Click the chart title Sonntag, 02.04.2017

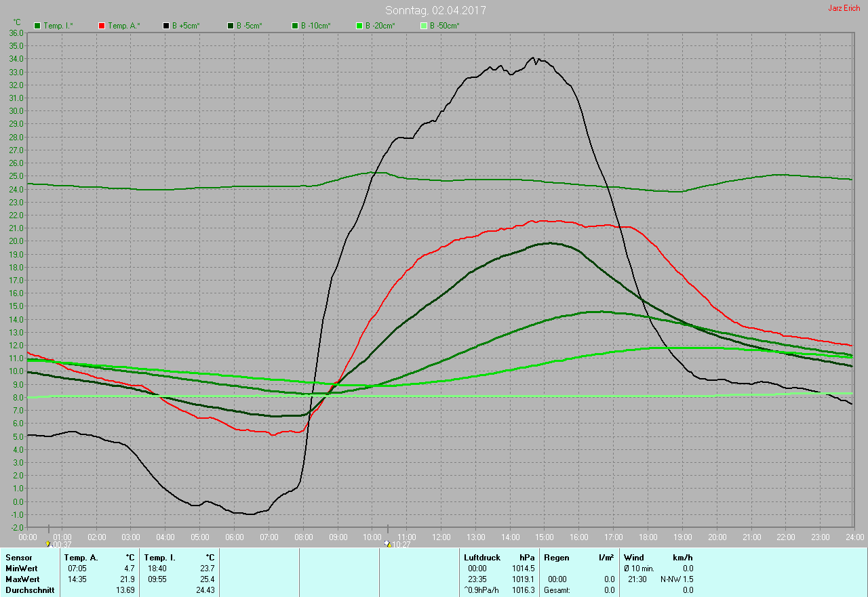[435, 10]
